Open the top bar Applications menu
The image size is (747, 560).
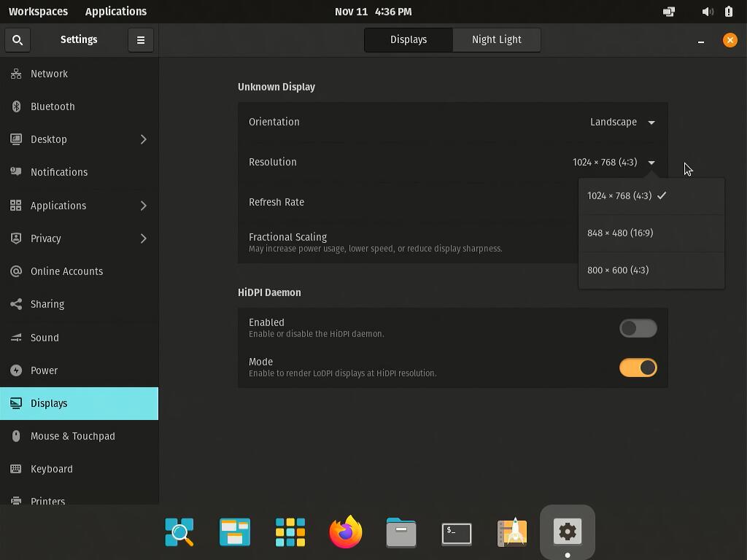[116, 12]
